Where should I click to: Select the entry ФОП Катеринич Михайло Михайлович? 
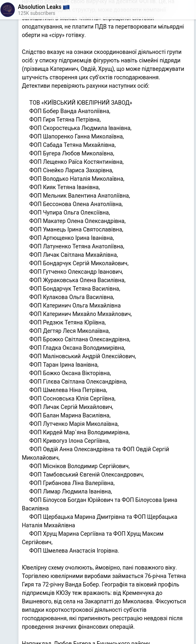click(80, 314)
